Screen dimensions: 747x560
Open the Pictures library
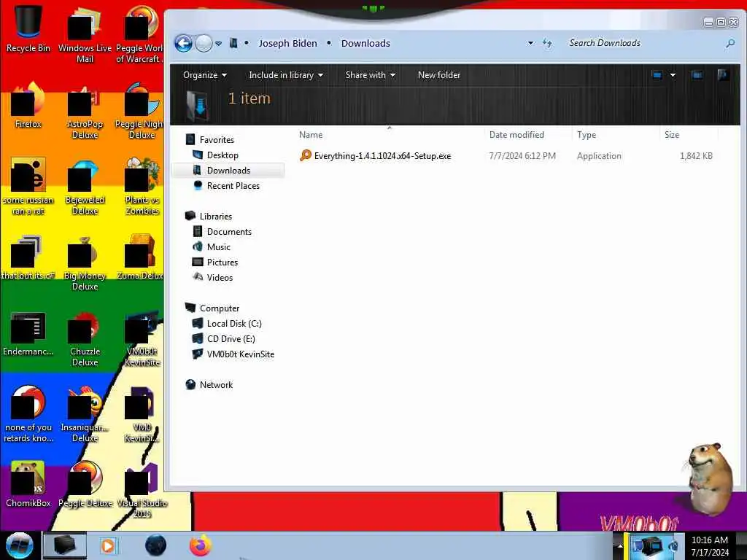coord(222,262)
